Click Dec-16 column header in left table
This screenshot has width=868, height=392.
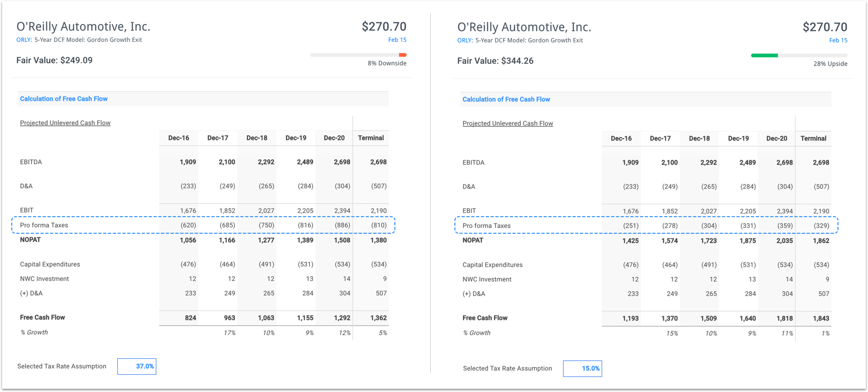pos(178,138)
